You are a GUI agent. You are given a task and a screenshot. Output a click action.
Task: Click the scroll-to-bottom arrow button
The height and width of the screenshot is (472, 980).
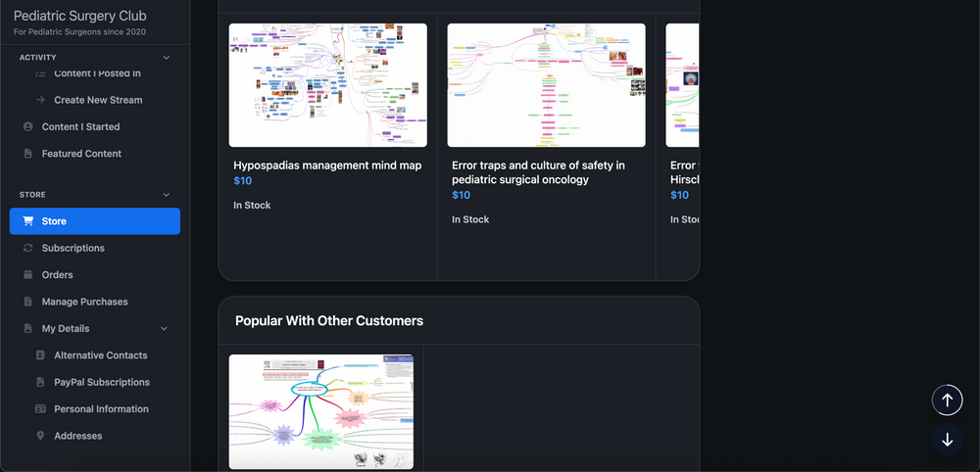pos(947,440)
